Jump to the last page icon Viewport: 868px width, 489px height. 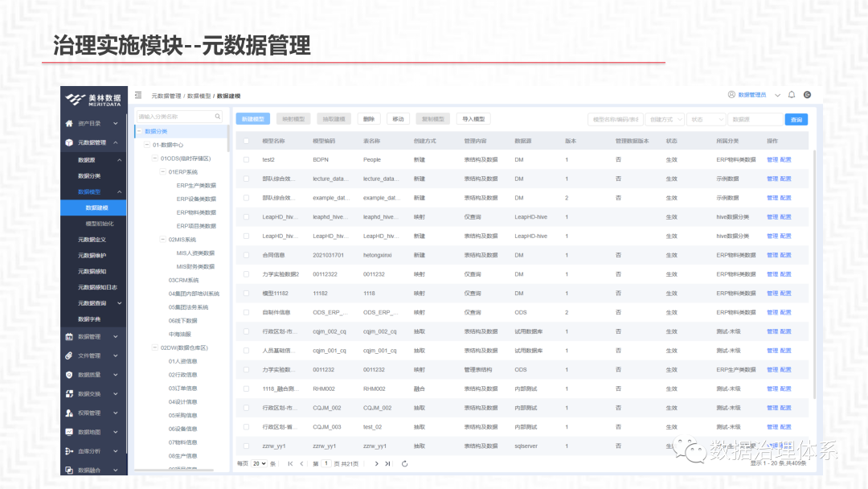tap(387, 463)
